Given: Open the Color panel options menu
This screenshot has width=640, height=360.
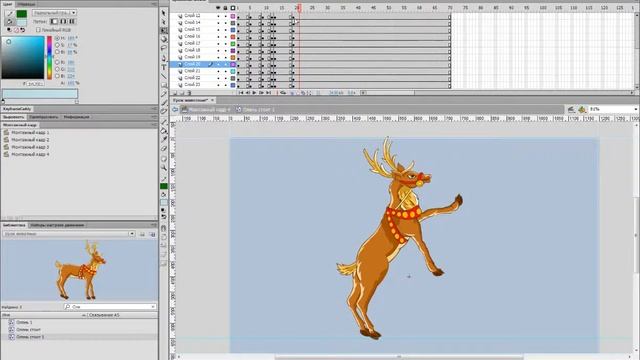Looking at the screenshot, I should click(x=154, y=4).
